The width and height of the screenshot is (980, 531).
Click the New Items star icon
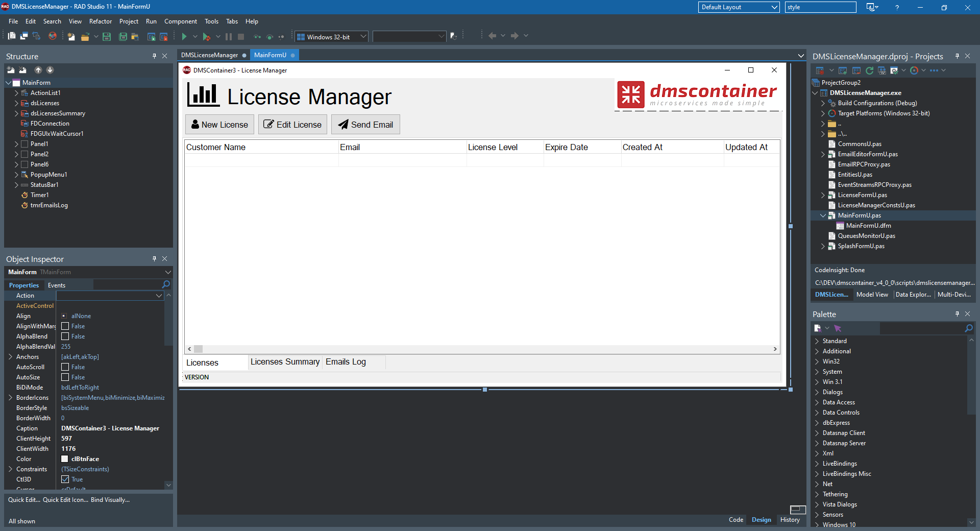(71, 37)
